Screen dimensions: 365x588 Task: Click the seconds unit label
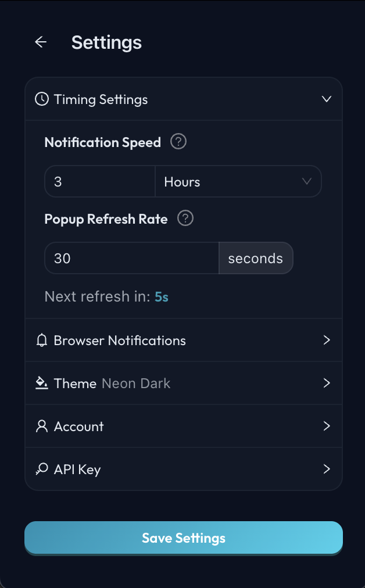256,258
